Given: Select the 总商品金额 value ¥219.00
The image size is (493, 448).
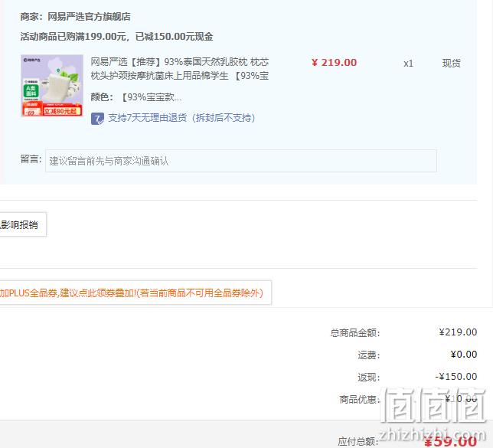Looking at the screenshot, I should [x=458, y=332].
